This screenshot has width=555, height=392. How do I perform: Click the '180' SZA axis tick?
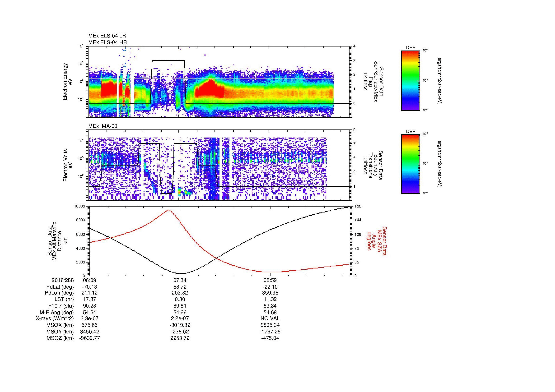tap(358, 206)
